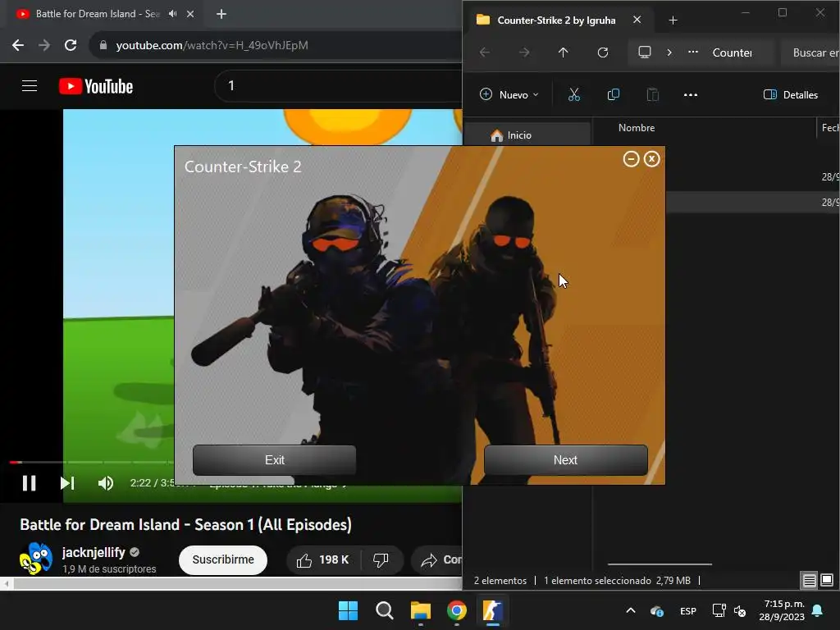Viewport: 840px width, 630px height.
Task: Open the Windows Start menu
Action: point(348,610)
